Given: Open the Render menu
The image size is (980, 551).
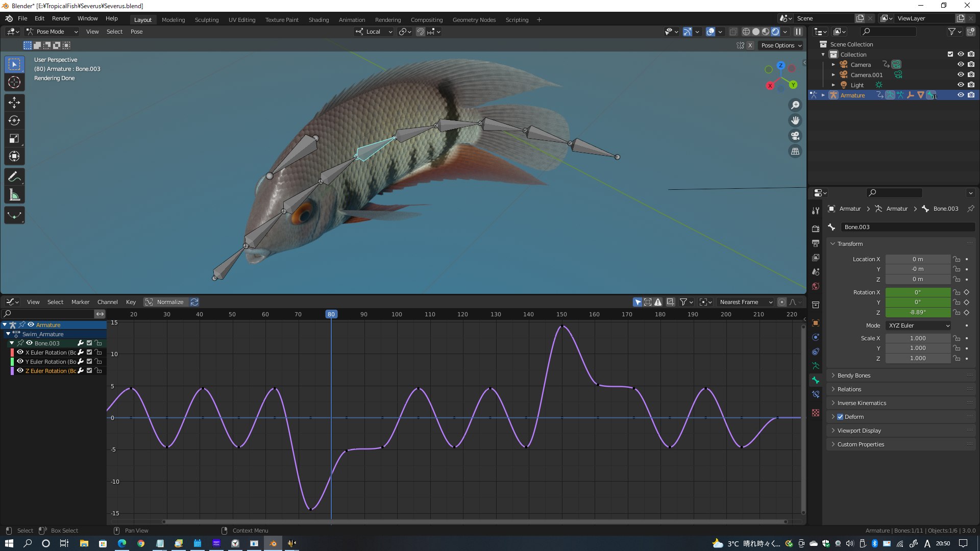Looking at the screenshot, I should (x=61, y=18).
